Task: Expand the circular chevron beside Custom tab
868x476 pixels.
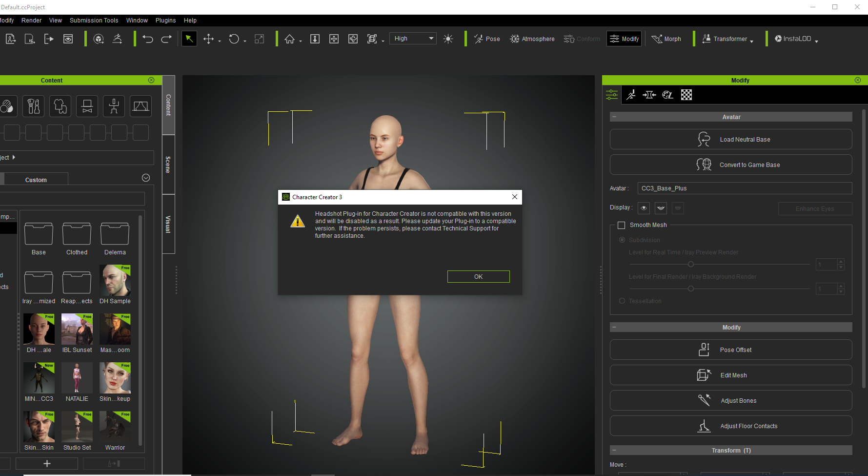Action: pos(145,178)
